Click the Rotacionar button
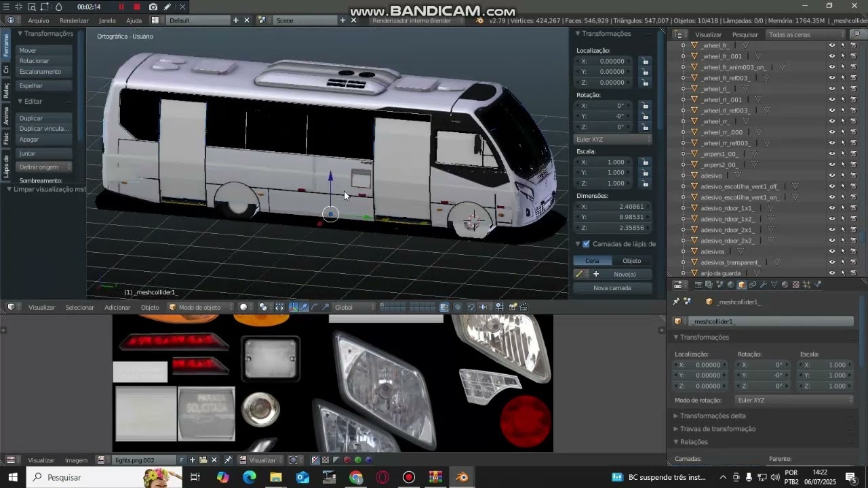Image resolution: width=868 pixels, height=488 pixels. click(x=45, y=61)
